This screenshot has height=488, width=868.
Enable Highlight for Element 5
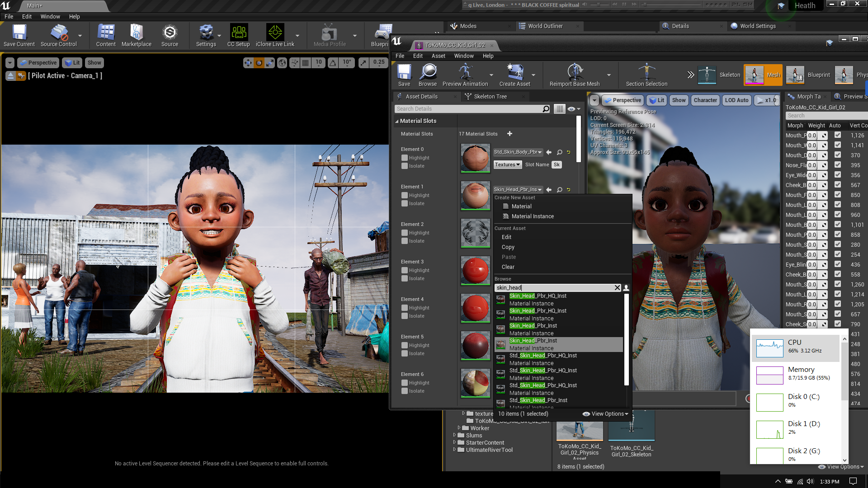(x=405, y=346)
